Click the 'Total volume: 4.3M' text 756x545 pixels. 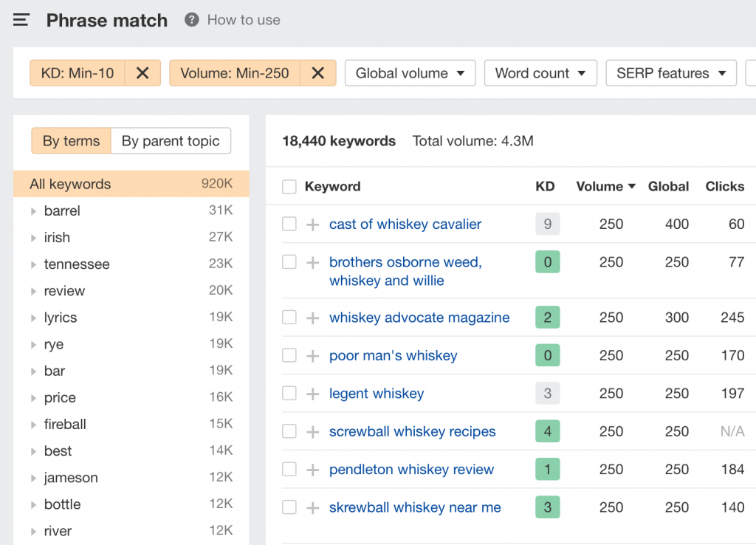[x=473, y=141]
